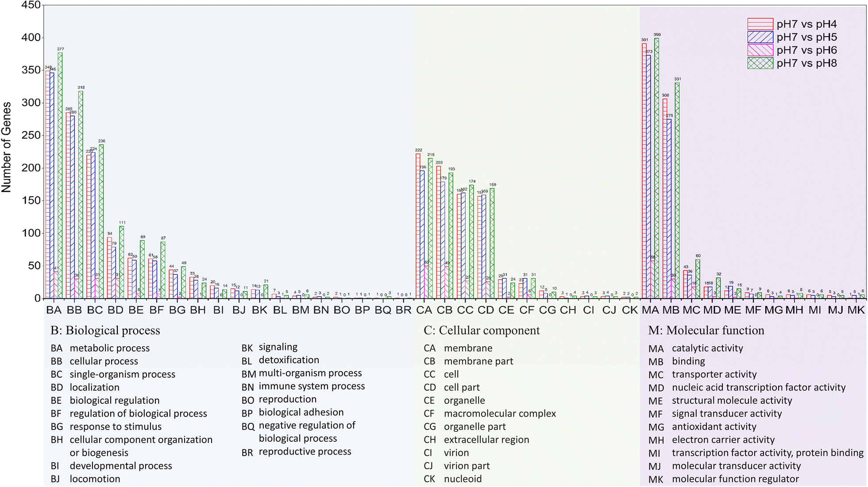
Task: Click 'nucleic acid transcription factor activity' entry
Action: (x=759, y=388)
